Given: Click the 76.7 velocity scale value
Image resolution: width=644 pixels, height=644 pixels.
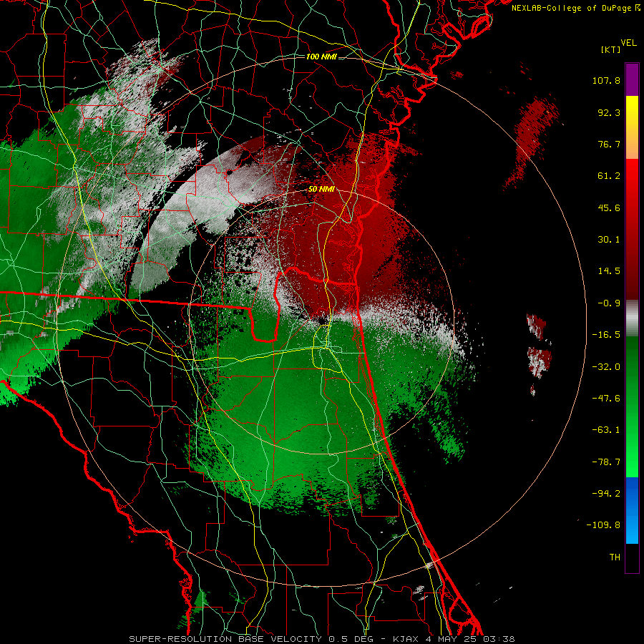Looking at the screenshot, I should pos(609,144).
